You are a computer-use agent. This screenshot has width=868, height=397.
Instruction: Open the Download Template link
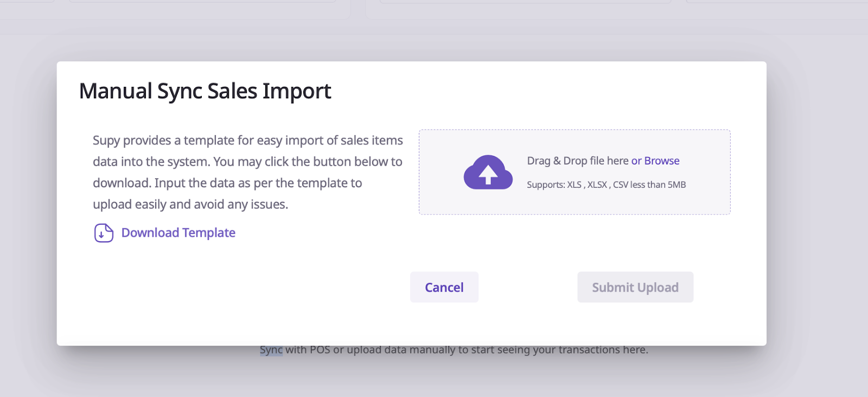(178, 233)
